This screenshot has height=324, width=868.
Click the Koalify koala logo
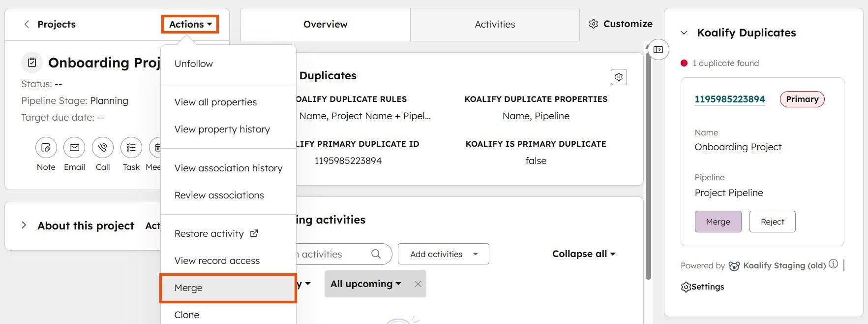click(x=734, y=266)
